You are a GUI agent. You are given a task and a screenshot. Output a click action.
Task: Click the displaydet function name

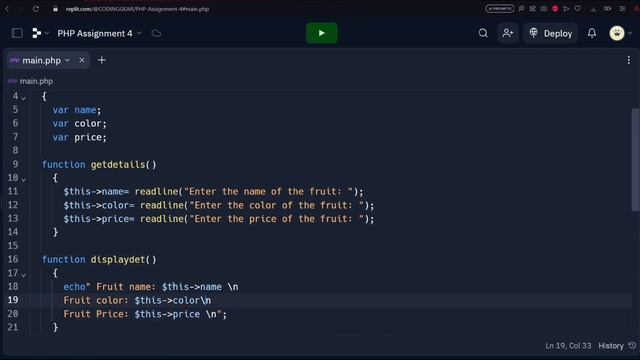pyautogui.click(x=118, y=260)
